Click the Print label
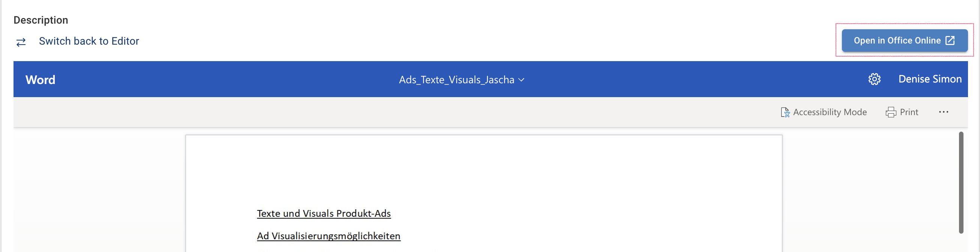The height and width of the screenshot is (252, 980). coord(909,112)
